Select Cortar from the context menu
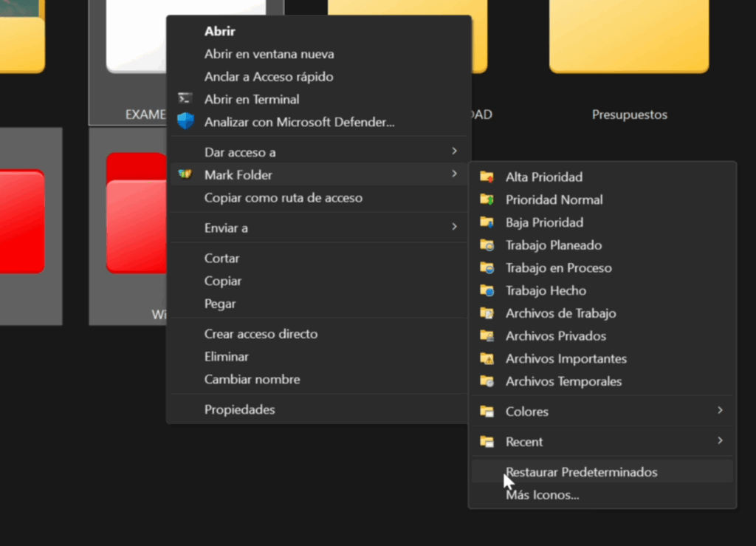The image size is (756, 546). 319,258
